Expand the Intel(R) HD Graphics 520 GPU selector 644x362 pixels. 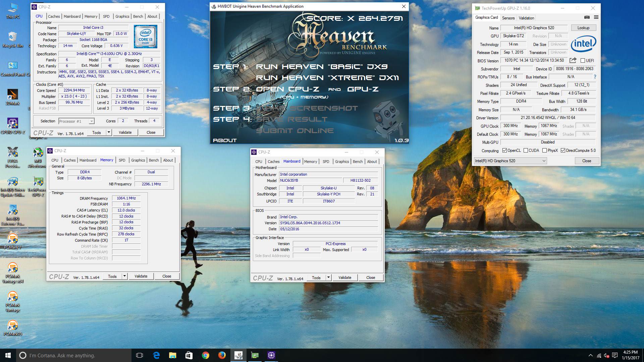point(510,161)
